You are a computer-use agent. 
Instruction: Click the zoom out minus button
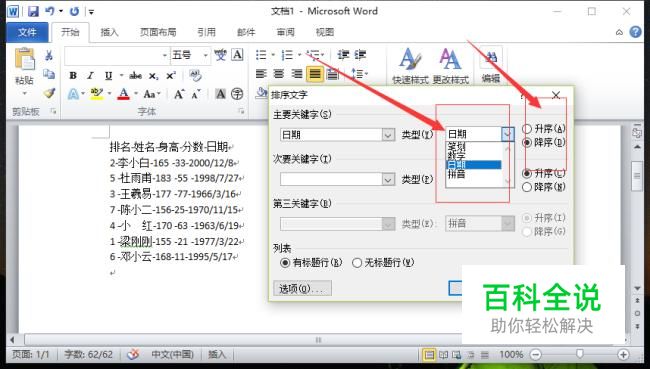[536, 354]
